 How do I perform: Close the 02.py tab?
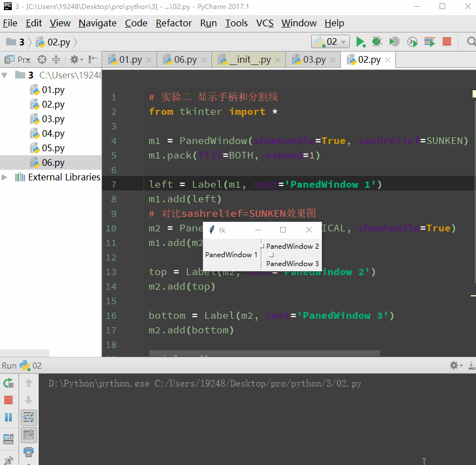[x=387, y=60]
